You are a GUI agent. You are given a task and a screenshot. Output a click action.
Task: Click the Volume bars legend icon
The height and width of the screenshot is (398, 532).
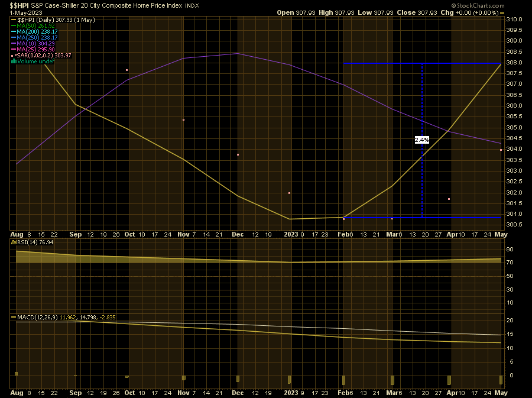14,61
